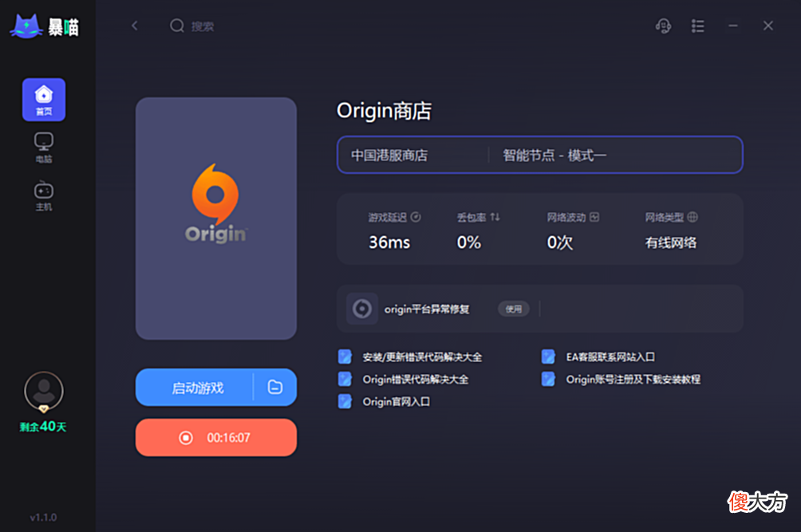Focus the 搜索 search field
The image size is (801, 532).
pyautogui.click(x=203, y=26)
